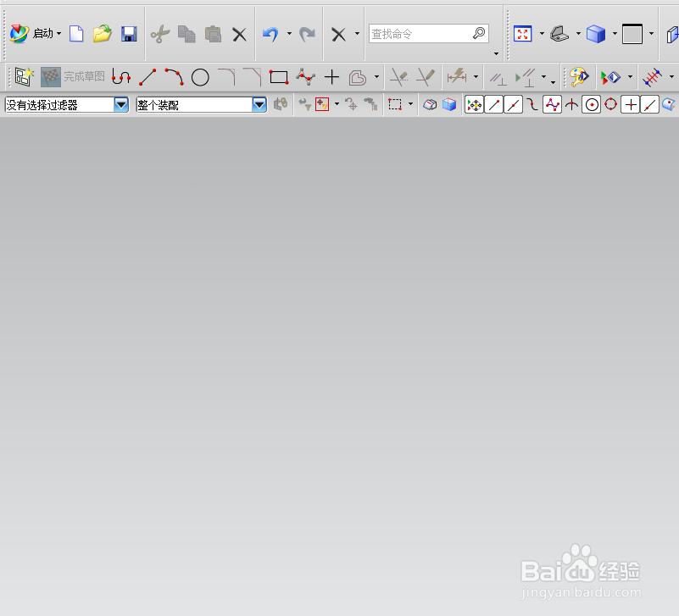Select the Rectangle sketch tool

pyautogui.click(x=278, y=77)
